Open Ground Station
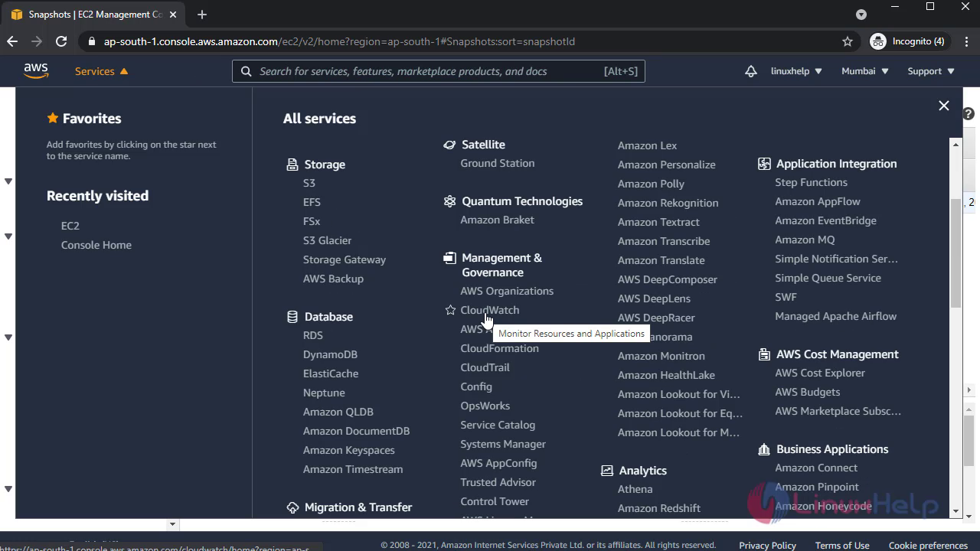 coord(498,163)
